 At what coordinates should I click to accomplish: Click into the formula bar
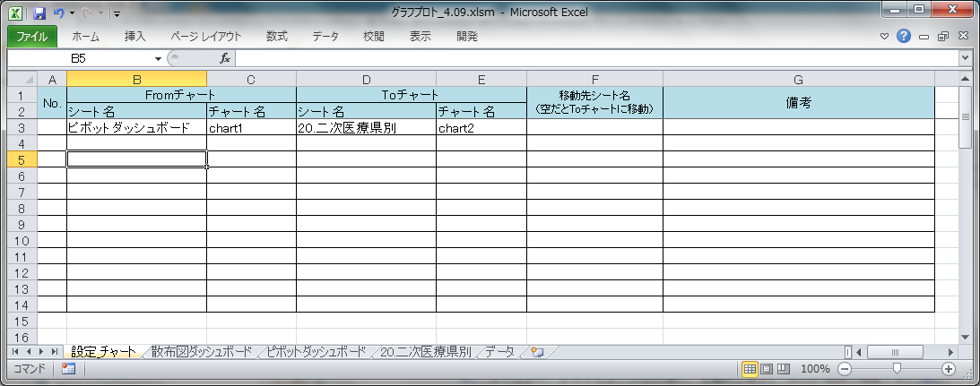[x=597, y=59]
